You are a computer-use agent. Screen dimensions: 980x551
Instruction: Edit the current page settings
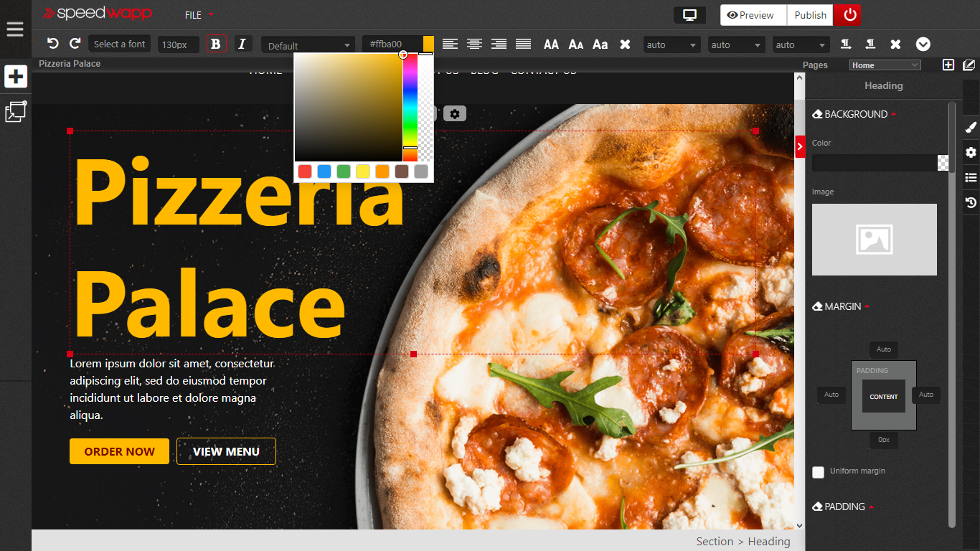[x=969, y=65]
